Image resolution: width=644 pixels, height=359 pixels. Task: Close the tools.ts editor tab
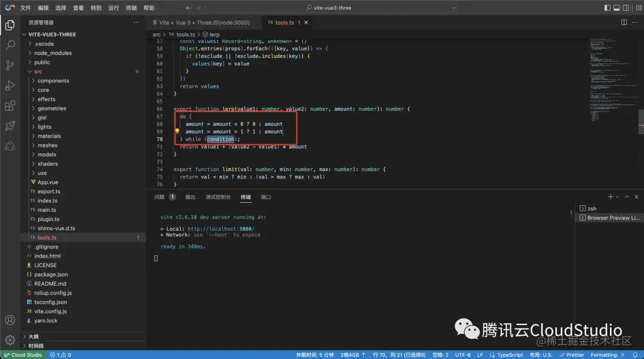306,23
